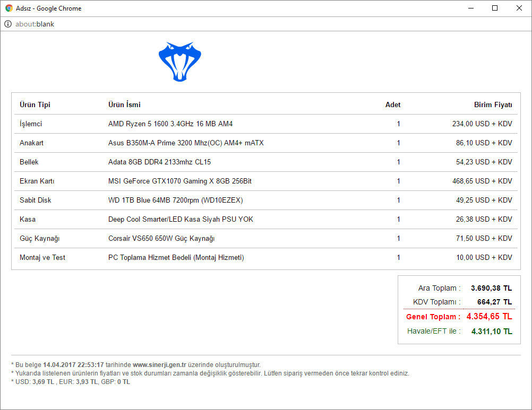Viewport: 532px width, 410px height.
Task: Select the Birim Fiyatı column header
Action: [x=493, y=104]
